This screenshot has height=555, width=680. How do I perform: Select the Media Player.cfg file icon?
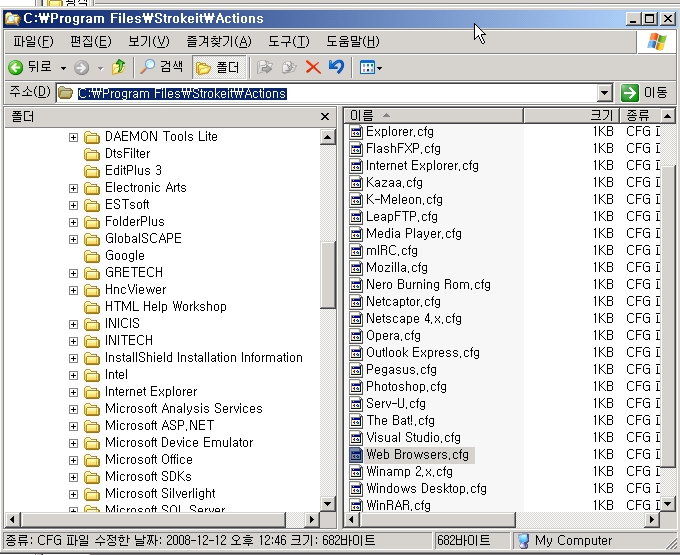[x=356, y=234]
